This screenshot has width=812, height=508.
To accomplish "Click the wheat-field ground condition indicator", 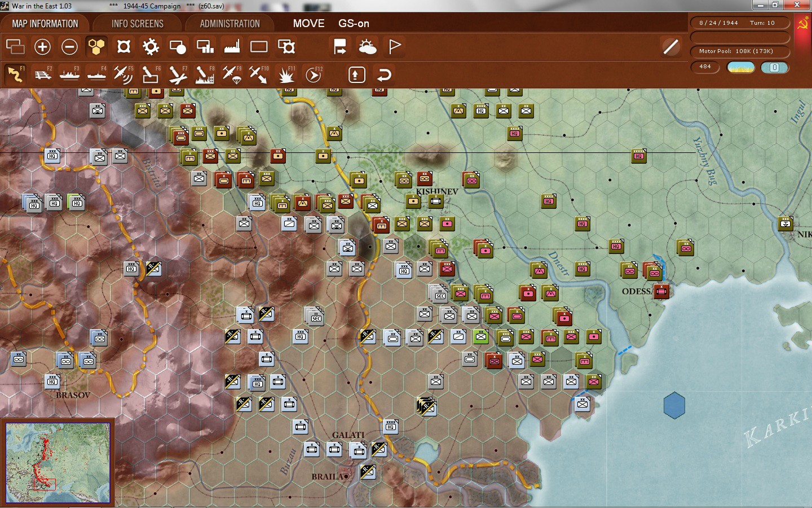I will (x=741, y=67).
